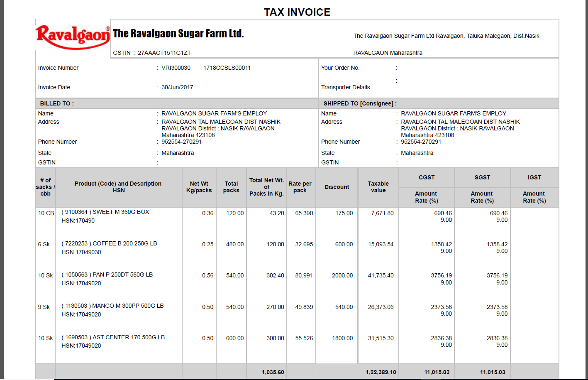This screenshot has height=380, width=588.
Task: Click total net weight 1,035.60
Action: pos(273,372)
